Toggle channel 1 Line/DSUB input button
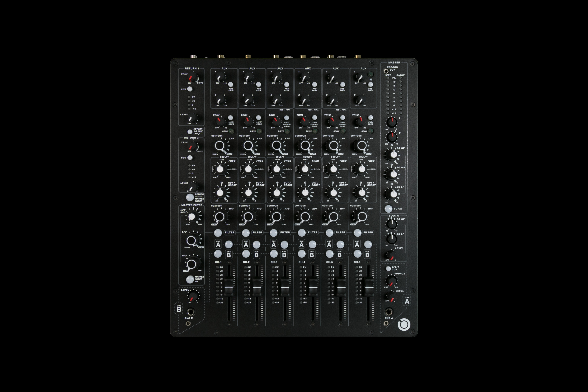Viewport: 588px width, 392px height. pos(230,117)
